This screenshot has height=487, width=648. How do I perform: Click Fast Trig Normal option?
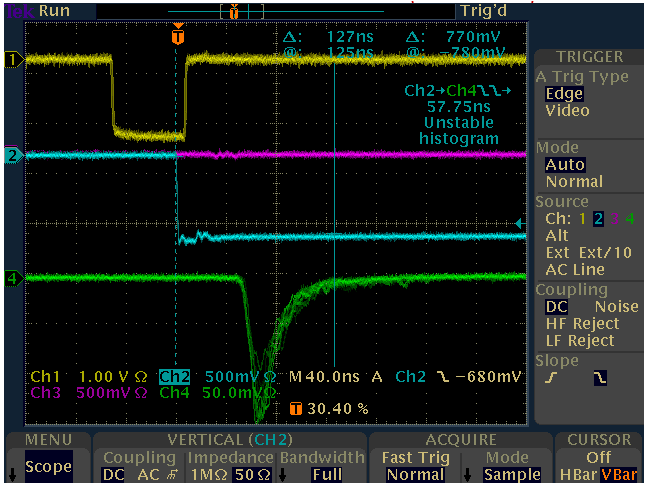click(415, 475)
